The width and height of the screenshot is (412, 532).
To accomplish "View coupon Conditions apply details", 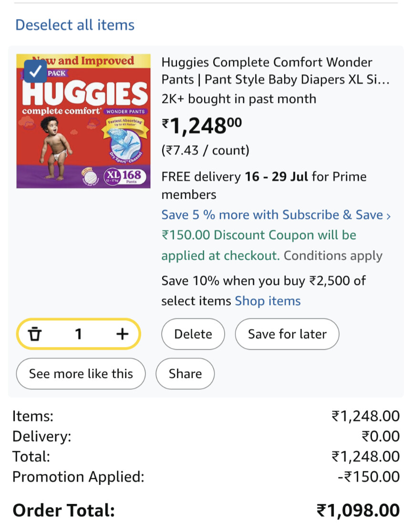I will (x=333, y=256).
